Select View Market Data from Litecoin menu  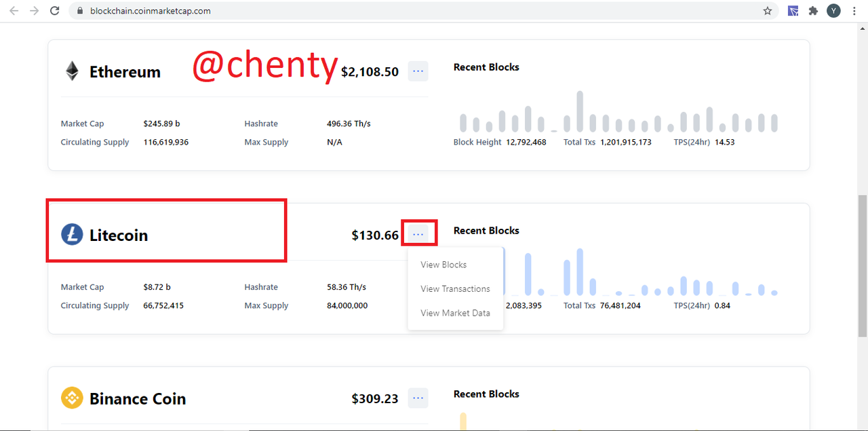(x=455, y=313)
